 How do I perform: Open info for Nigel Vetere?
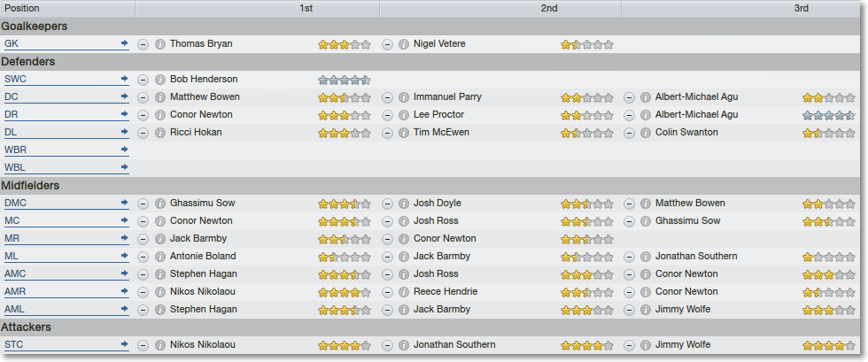pyautogui.click(x=404, y=44)
